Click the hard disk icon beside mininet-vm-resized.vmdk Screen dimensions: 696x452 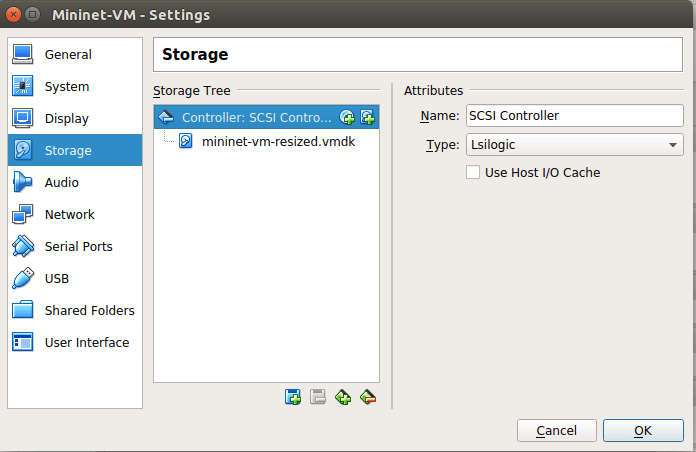(x=186, y=141)
